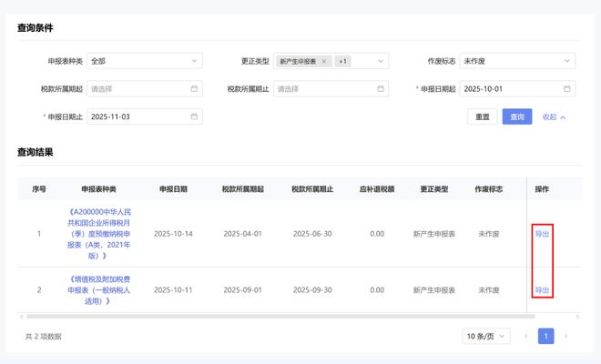Click the horizontal scrollbar under results table
601x364 pixels.
273,317
